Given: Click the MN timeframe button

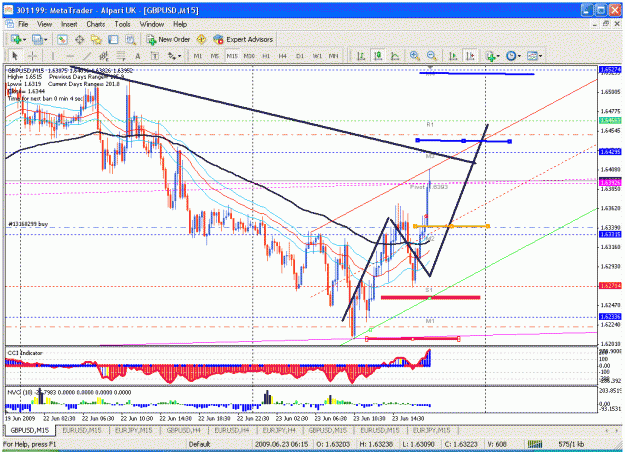Looking at the screenshot, I should (x=333, y=56).
